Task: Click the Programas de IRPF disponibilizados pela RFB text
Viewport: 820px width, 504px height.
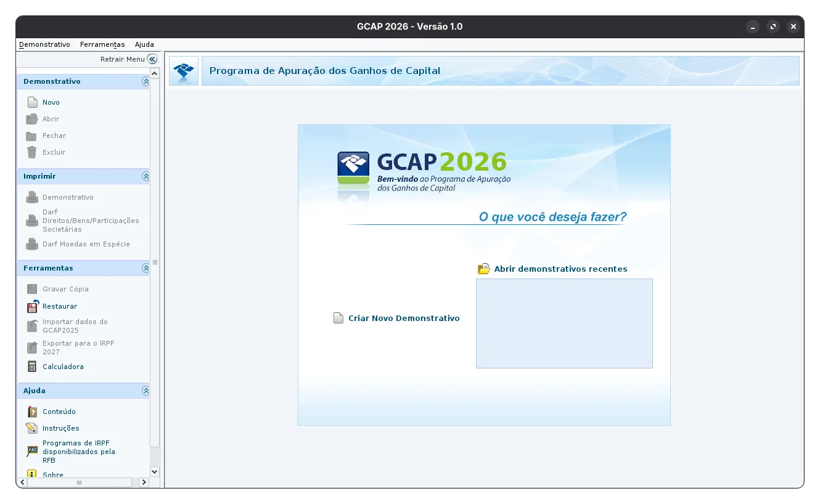Action: pos(79,452)
